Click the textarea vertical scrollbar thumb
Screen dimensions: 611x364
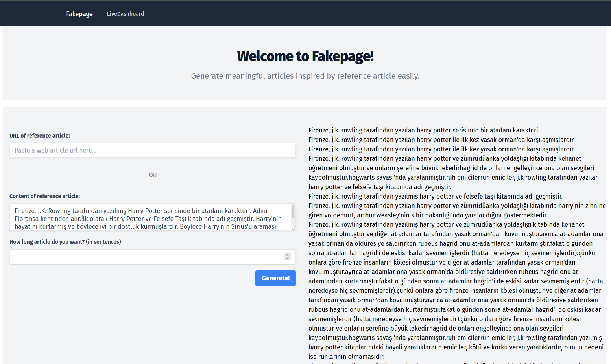click(293, 211)
